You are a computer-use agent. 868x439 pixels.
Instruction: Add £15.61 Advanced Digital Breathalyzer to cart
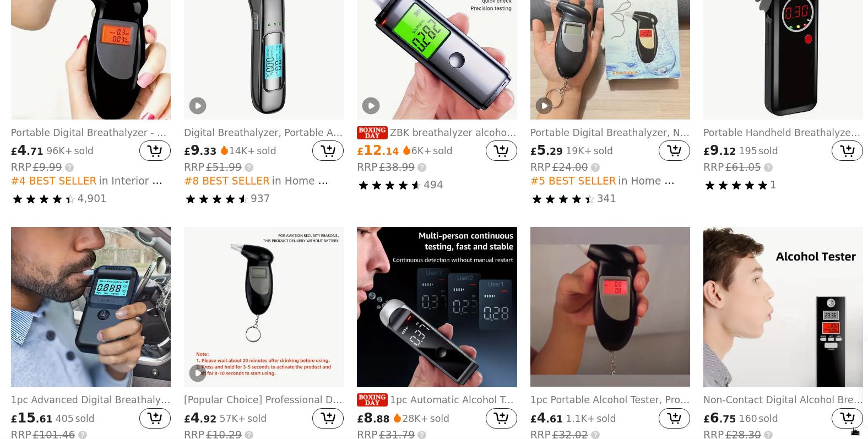tap(155, 418)
